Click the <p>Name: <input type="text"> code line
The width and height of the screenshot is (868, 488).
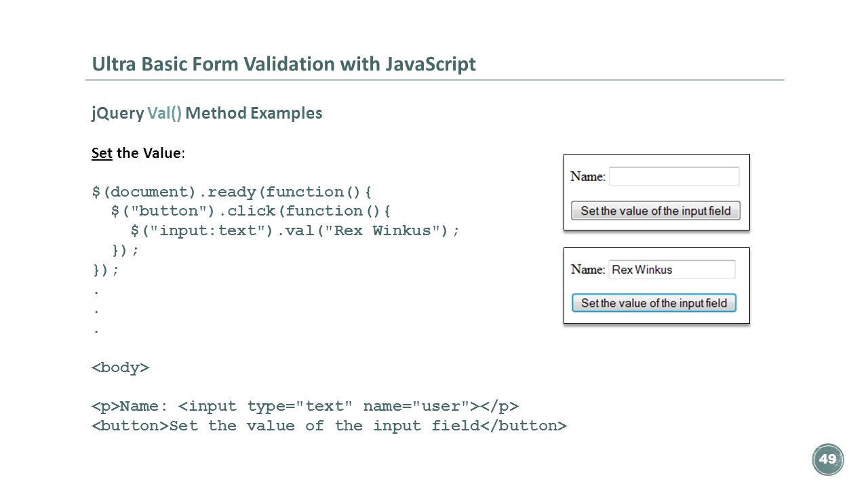pyautogui.click(x=305, y=407)
